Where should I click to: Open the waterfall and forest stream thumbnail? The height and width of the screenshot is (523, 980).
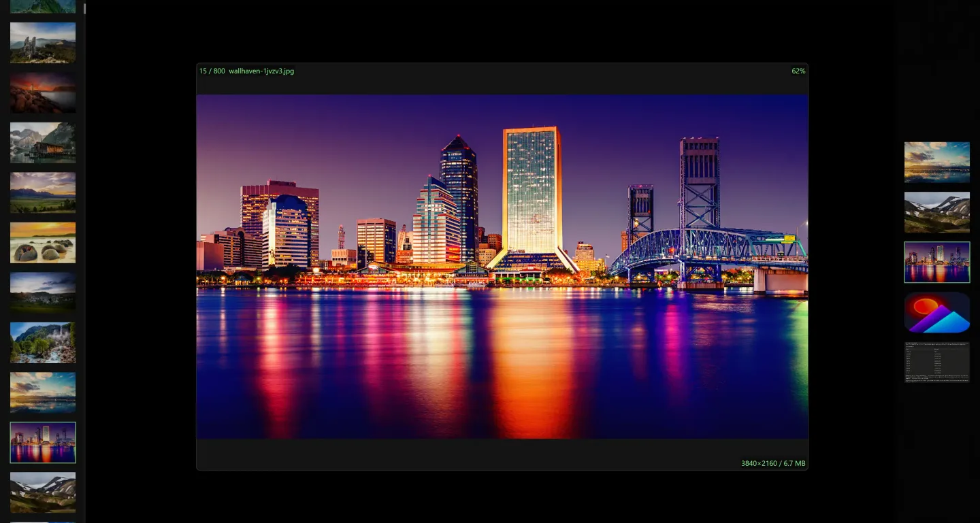pos(43,343)
